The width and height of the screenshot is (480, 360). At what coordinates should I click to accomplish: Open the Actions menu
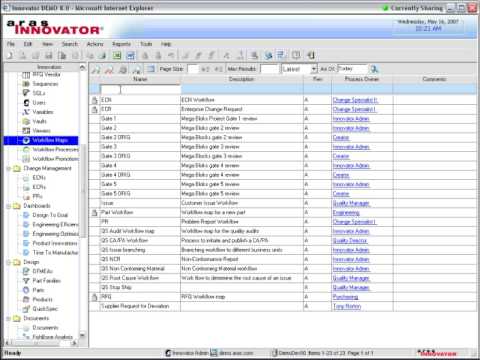95,44
